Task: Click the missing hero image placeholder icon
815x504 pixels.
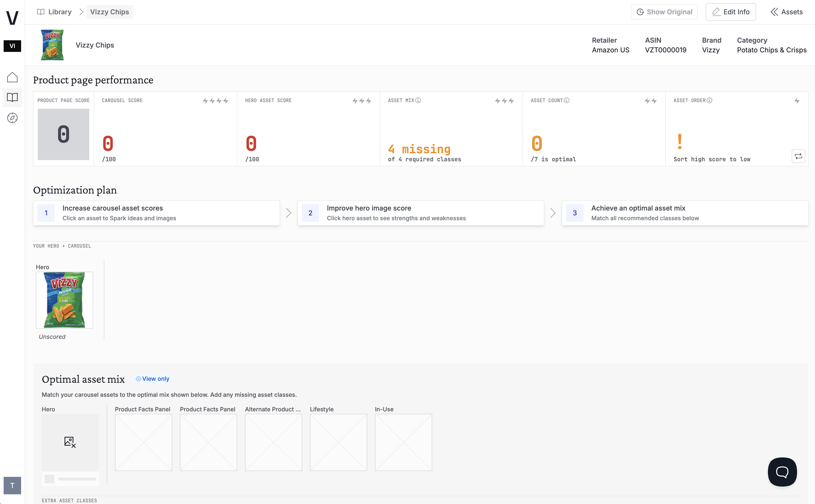Action: 70,442
